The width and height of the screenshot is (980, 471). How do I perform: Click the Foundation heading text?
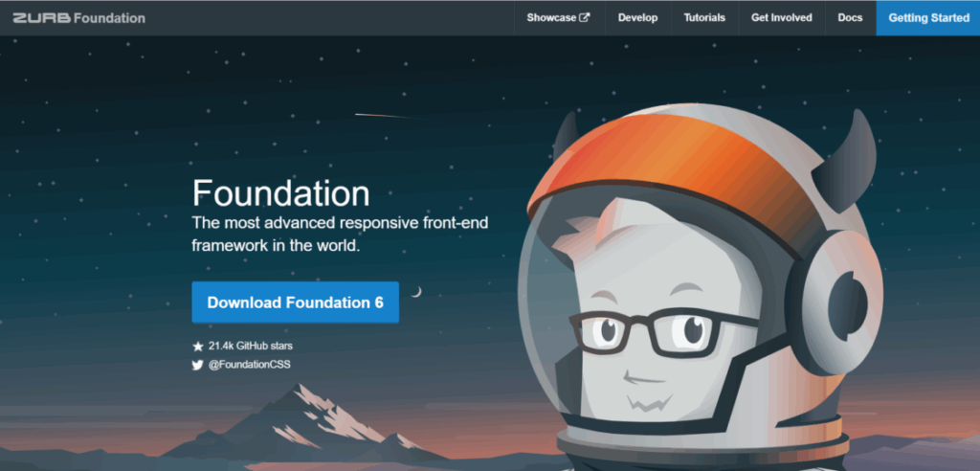[x=280, y=192]
